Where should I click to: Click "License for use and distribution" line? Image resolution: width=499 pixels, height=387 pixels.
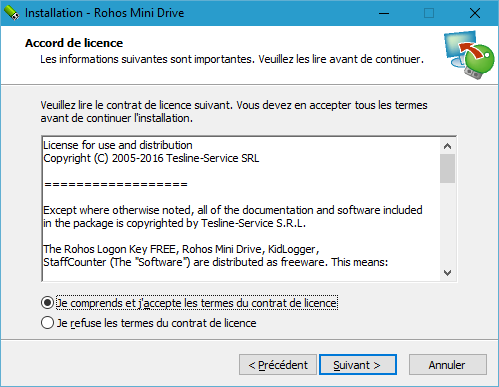[x=118, y=145]
